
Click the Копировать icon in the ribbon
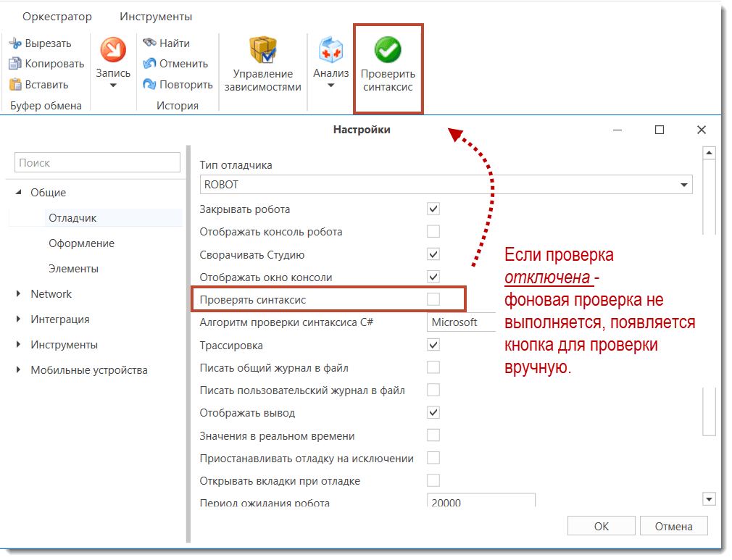pos(15,64)
